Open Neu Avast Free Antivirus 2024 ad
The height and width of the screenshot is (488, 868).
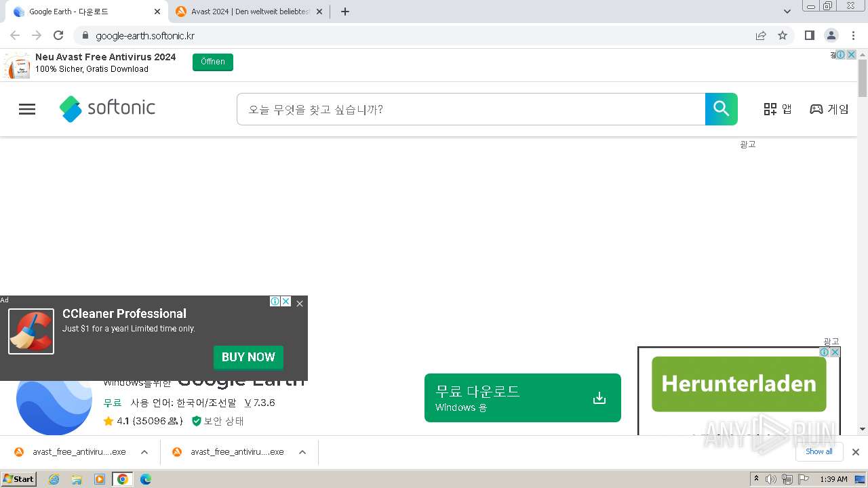[x=105, y=57]
